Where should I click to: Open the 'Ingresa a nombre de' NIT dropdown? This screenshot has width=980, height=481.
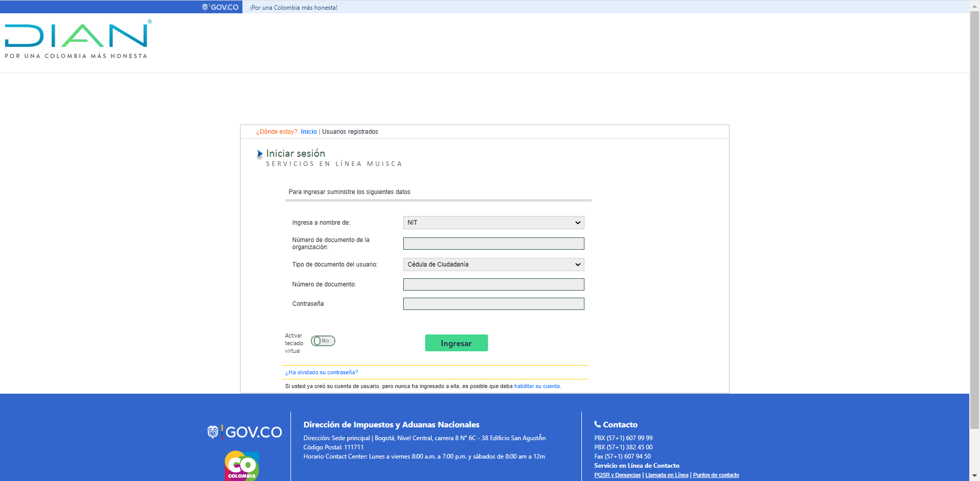[x=493, y=223]
